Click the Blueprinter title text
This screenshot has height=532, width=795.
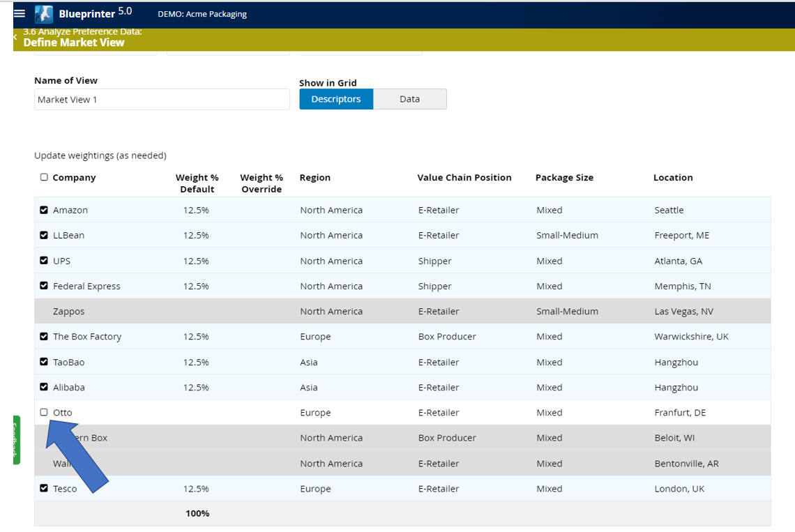87,14
